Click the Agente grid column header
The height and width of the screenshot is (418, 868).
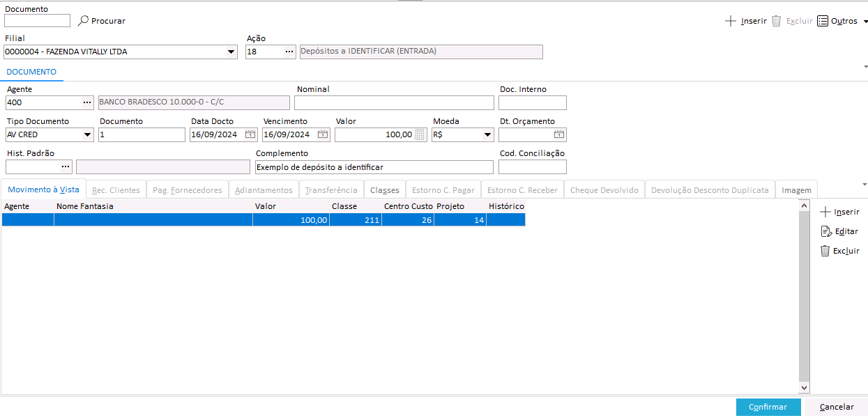[28, 206]
